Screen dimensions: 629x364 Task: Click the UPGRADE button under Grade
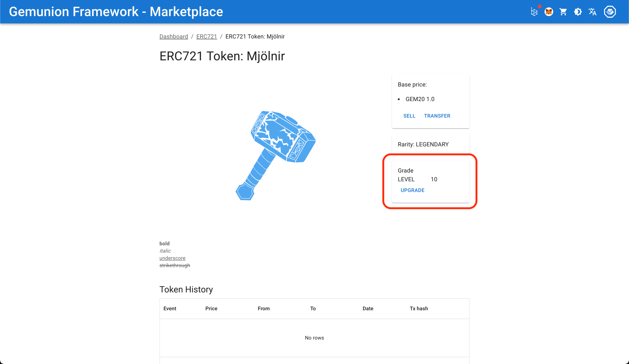tap(412, 190)
